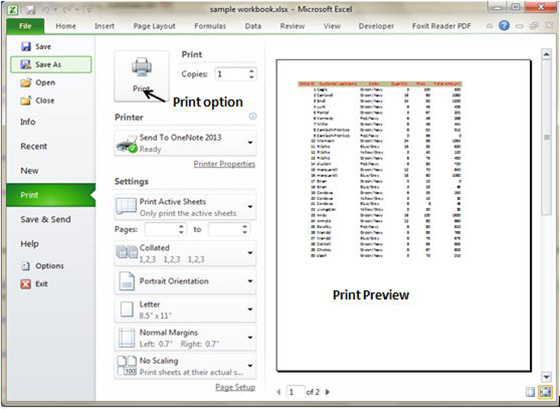Switch to the Home ribbon tab

66,26
